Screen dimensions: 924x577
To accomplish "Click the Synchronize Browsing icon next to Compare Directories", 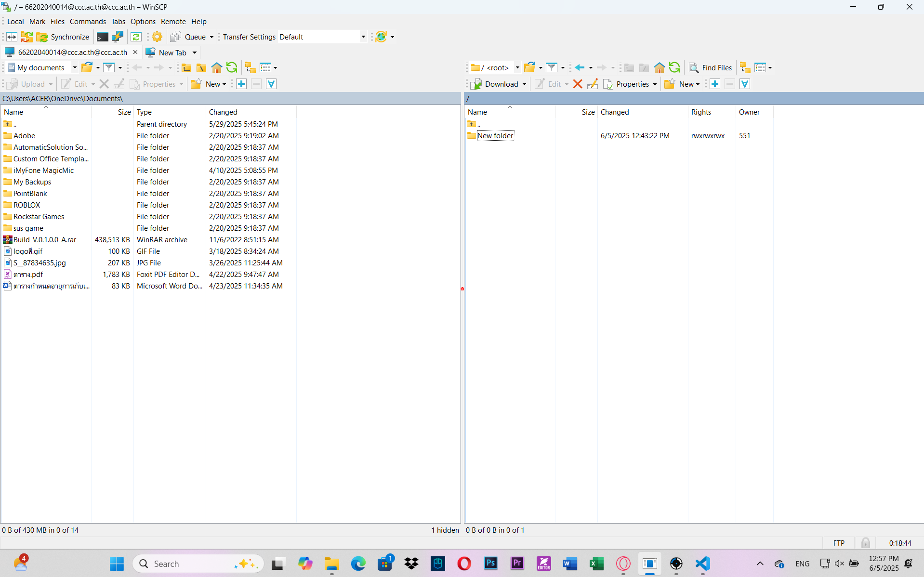I will [27, 37].
